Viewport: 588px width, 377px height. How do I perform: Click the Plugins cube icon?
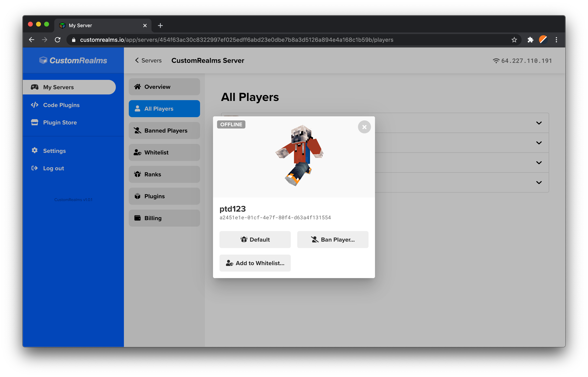(137, 196)
